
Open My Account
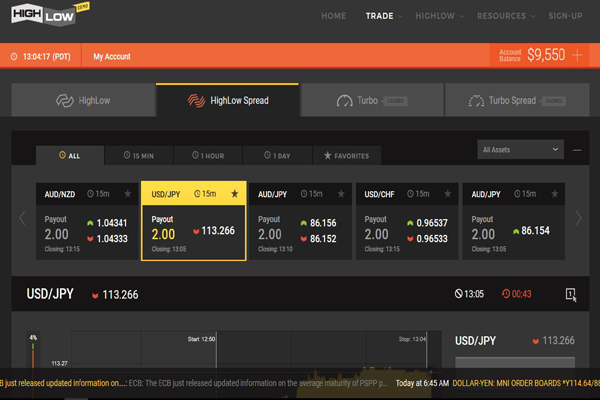[112, 57]
